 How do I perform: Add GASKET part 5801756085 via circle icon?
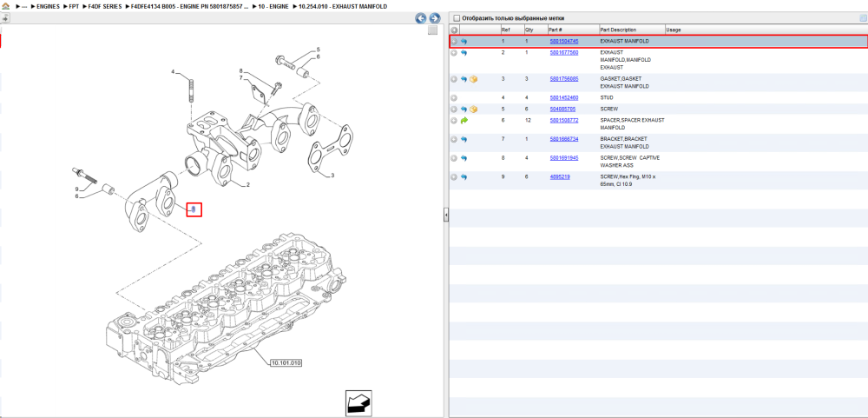pyautogui.click(x=454, y=79)
